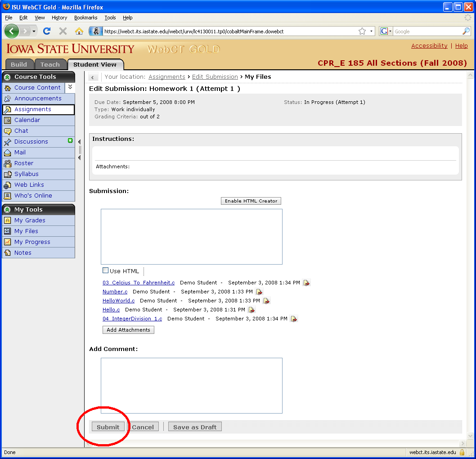Open the 03_Celcius_To_Fahrenheit.c file link
Viewport: 476px width, 459px height.
(x=139, y=283)
